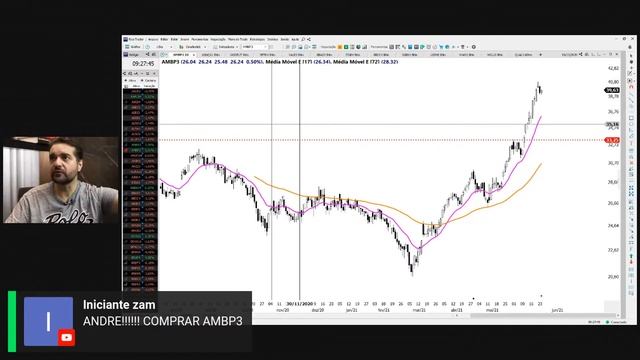Viewport: 640px width, 360px height.
Task: Click the Conectado status indicator
Action: 616,322
